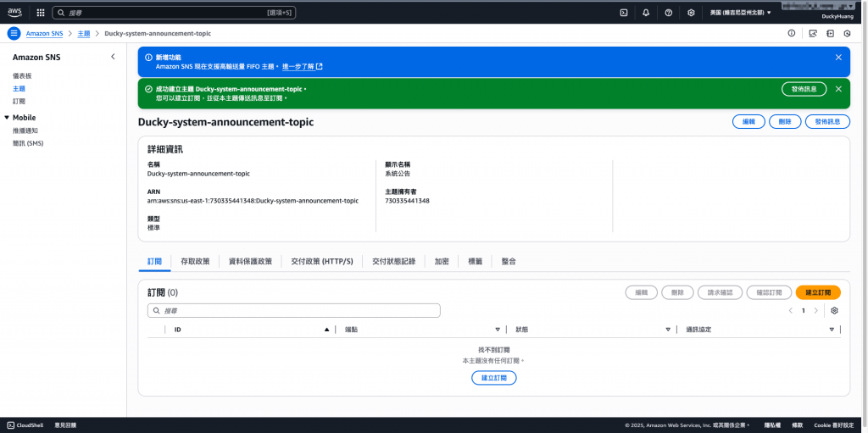Open the notifications bell
868x433 pixels.
click(x=646, y=13)
